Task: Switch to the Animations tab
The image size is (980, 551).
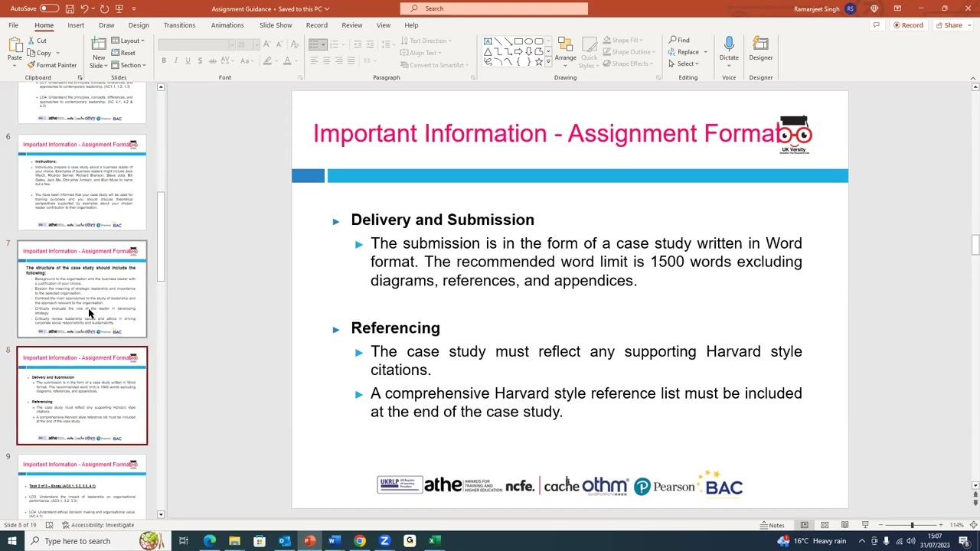Action: (x=227, y=25)
